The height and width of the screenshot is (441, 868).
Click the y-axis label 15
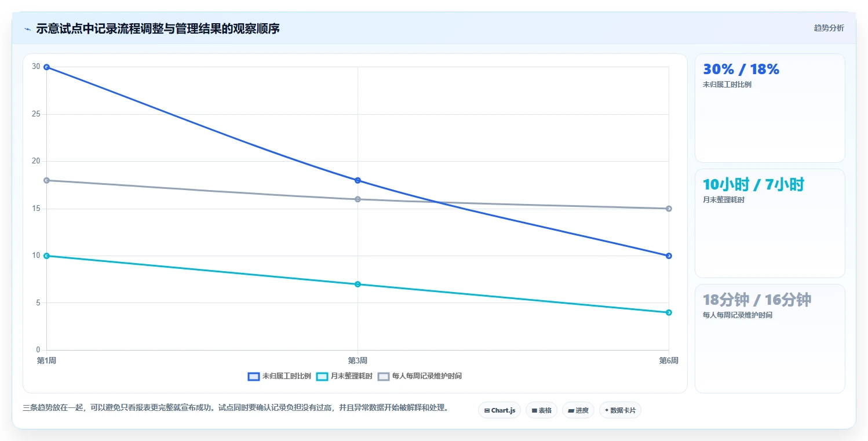[x=36, y=209]
